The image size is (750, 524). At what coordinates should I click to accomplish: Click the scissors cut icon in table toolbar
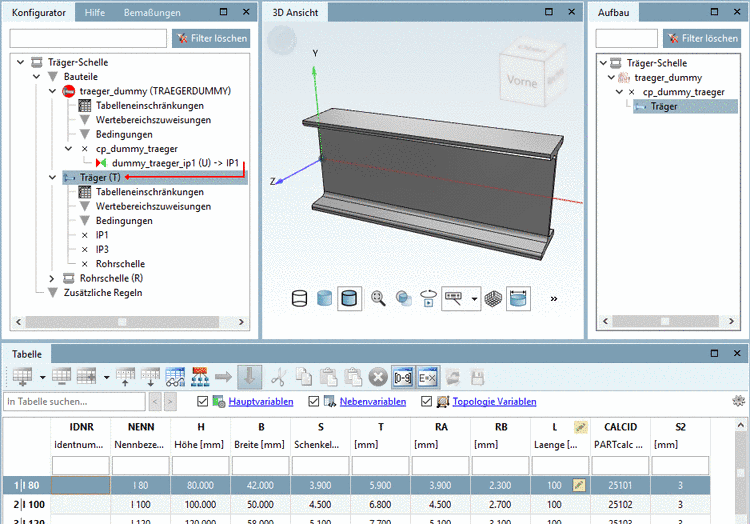pos(279,377)
